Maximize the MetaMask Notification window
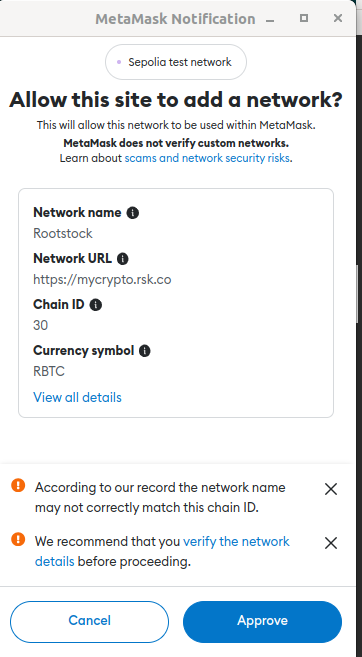 point(304,18)
